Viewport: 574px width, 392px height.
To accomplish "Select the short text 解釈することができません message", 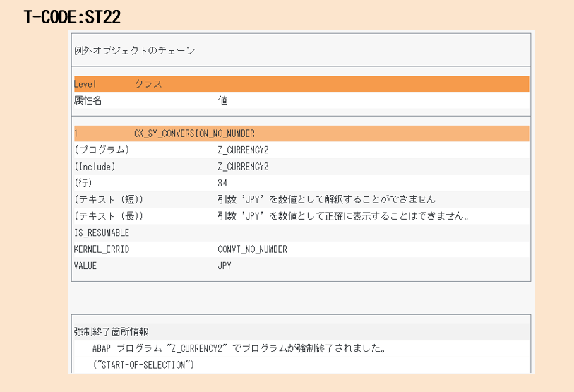I will tap(326, 199).
